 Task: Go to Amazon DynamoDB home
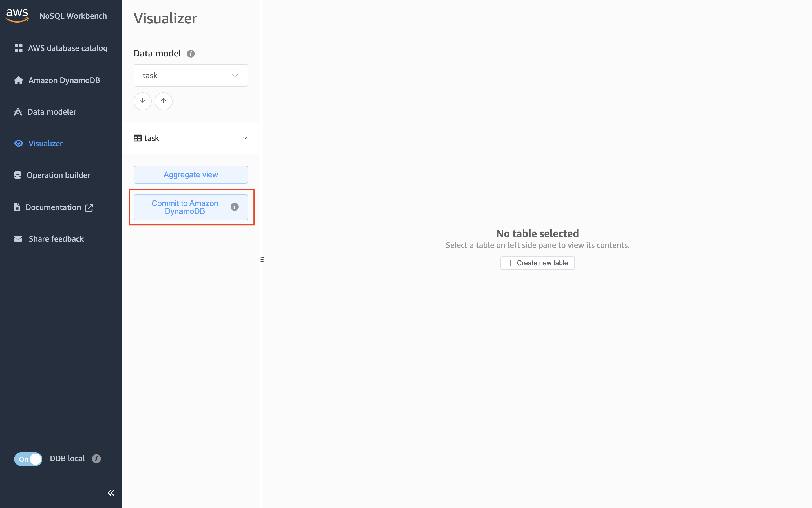[x=57, y=80]
